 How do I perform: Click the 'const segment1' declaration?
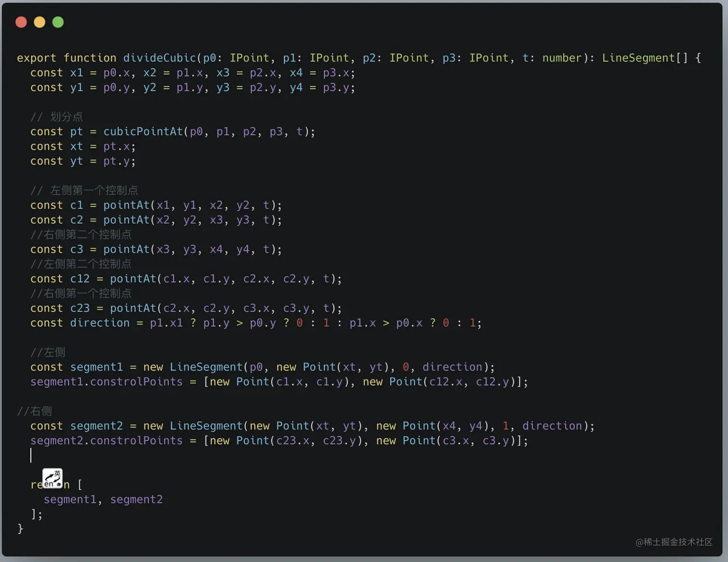pos(262,367)
